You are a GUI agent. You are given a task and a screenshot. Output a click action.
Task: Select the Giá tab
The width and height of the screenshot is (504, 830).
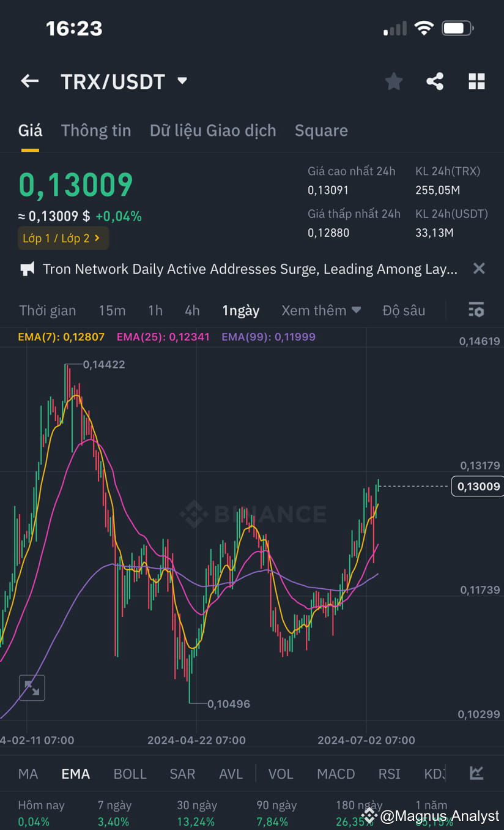(30, 130)
